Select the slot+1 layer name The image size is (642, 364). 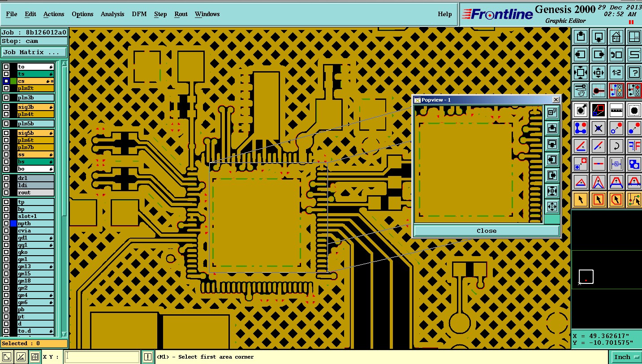tap(35, 216)
